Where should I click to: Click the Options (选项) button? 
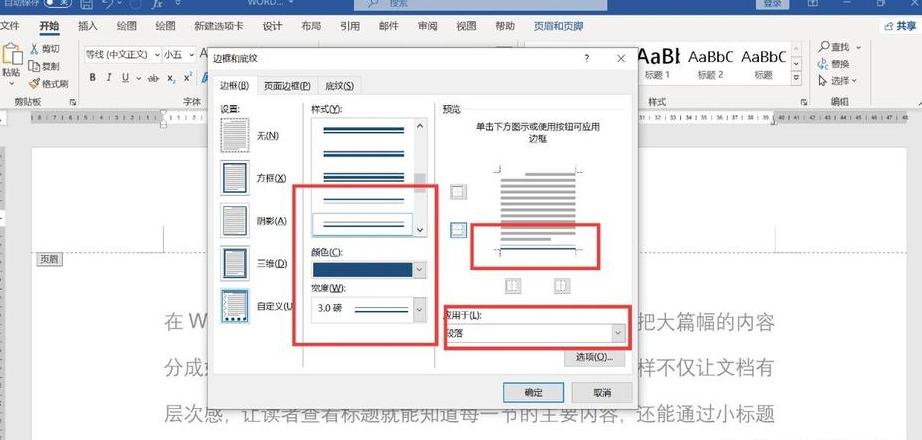click(594, 356)
